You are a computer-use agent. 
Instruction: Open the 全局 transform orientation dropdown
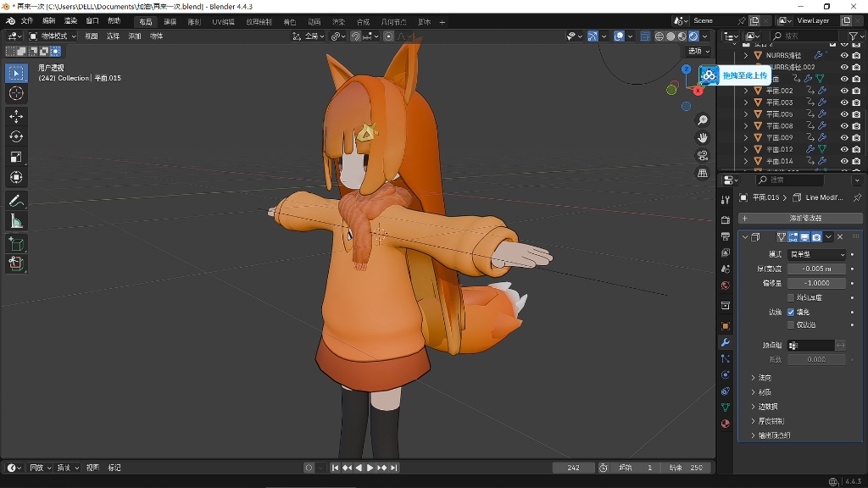(x=309, y=36)
